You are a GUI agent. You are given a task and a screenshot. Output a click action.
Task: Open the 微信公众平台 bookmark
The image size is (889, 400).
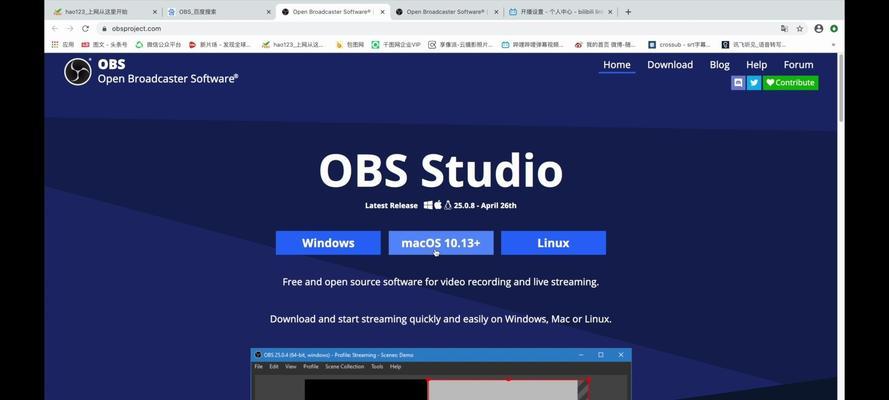[x=159, y=44]
